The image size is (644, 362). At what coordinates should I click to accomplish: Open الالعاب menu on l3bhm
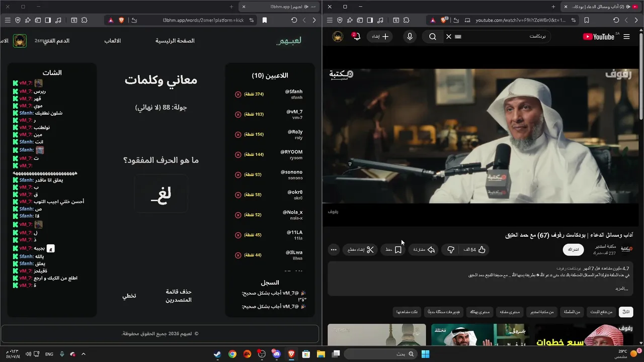(112, 41)
